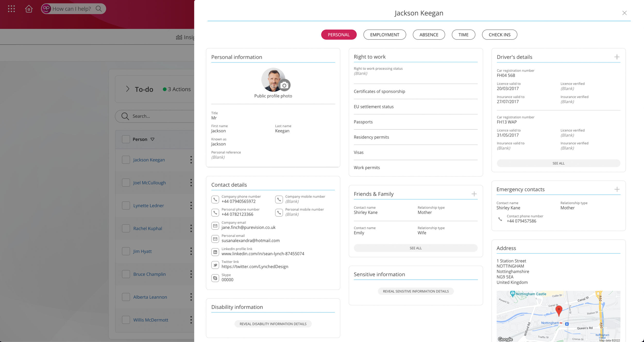
Task: Click the assistant logo beside How can I help
Action: pyautogui.click(x=46, y=9)
